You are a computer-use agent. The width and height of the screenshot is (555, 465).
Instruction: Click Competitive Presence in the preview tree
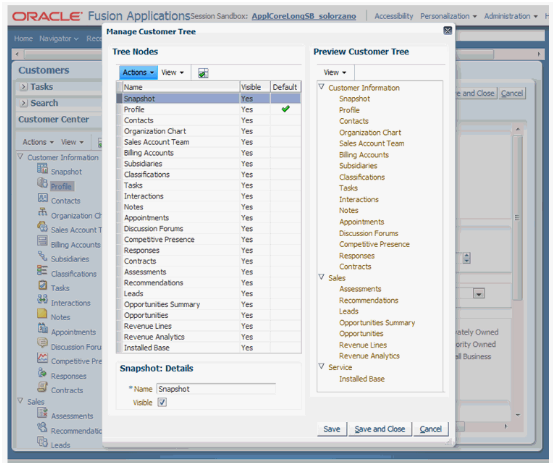click(x=374, y=244)
